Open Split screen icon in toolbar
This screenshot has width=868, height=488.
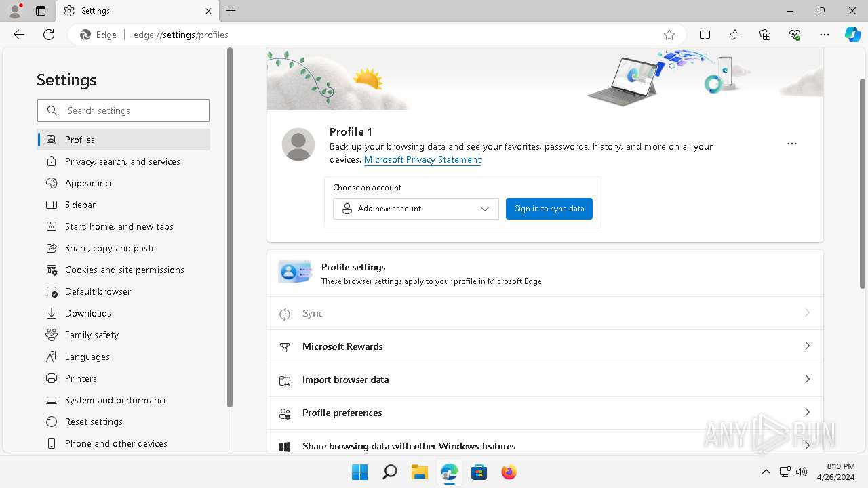pyautogui.click(x=705, y=35)
